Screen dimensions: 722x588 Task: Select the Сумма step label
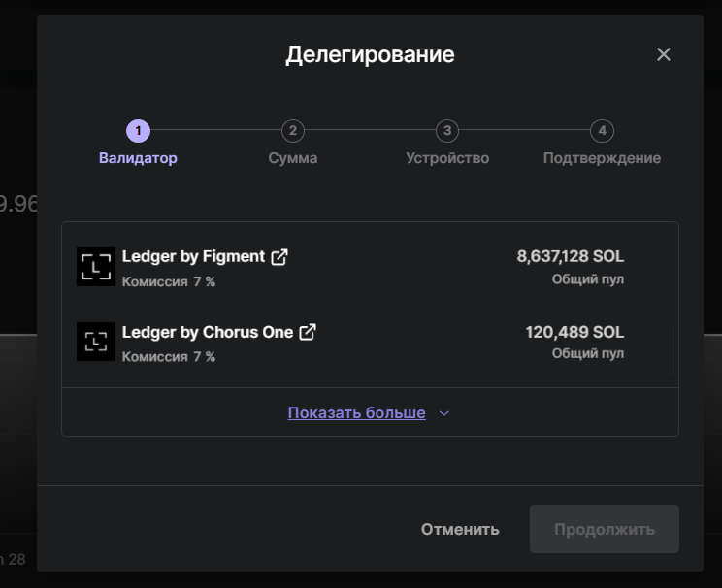point(292,158)
